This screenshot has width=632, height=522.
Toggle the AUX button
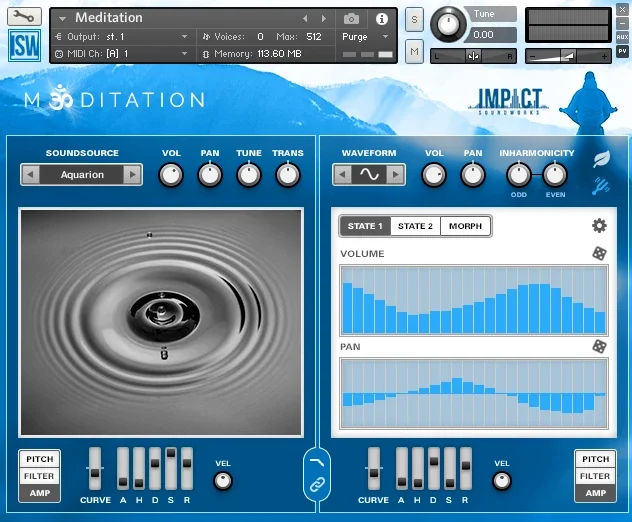click(x=622, y=37)
